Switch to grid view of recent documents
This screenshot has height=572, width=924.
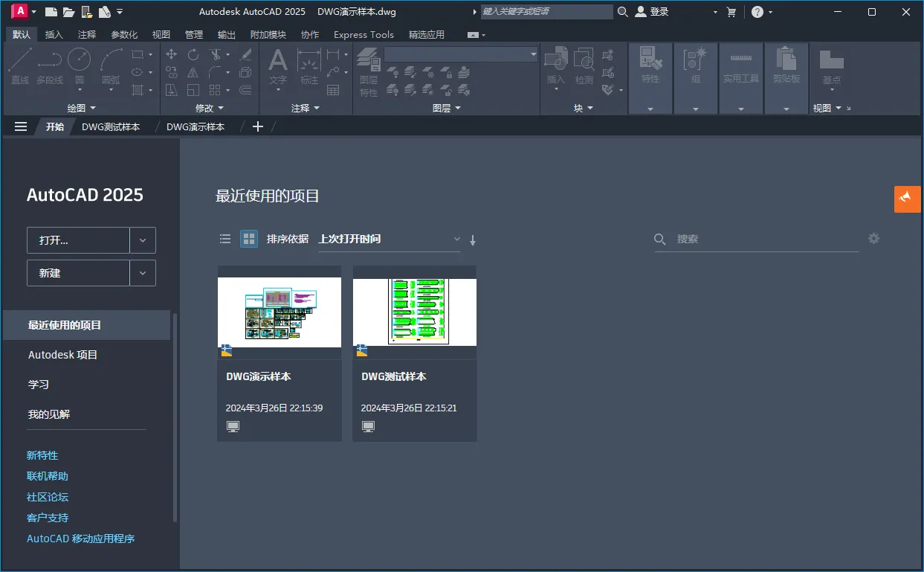tap(248, 239)
